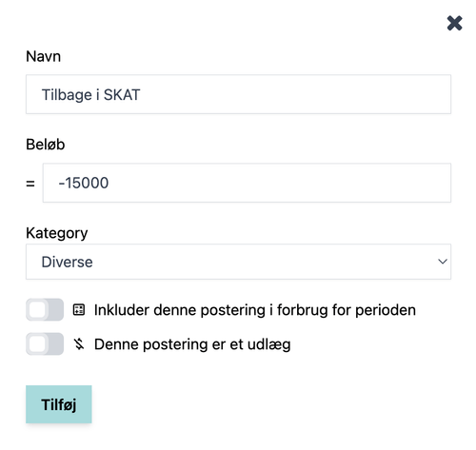Viewport: 476px width, 450px height.
Task: Click the Kategory label
Action: (57, 233)
